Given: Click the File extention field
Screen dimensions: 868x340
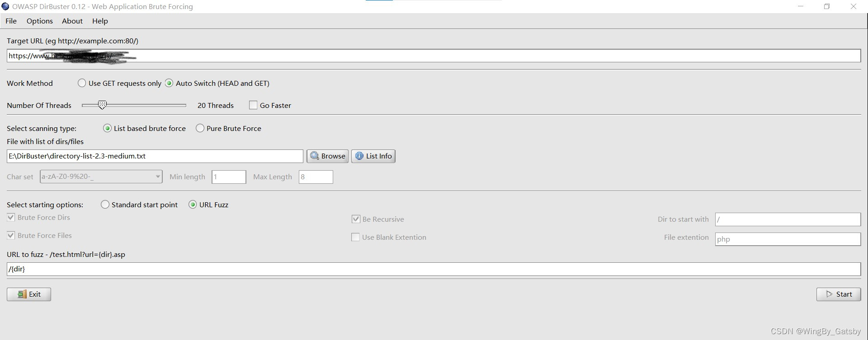Looking at the screenshot, I should click(788, 239).
